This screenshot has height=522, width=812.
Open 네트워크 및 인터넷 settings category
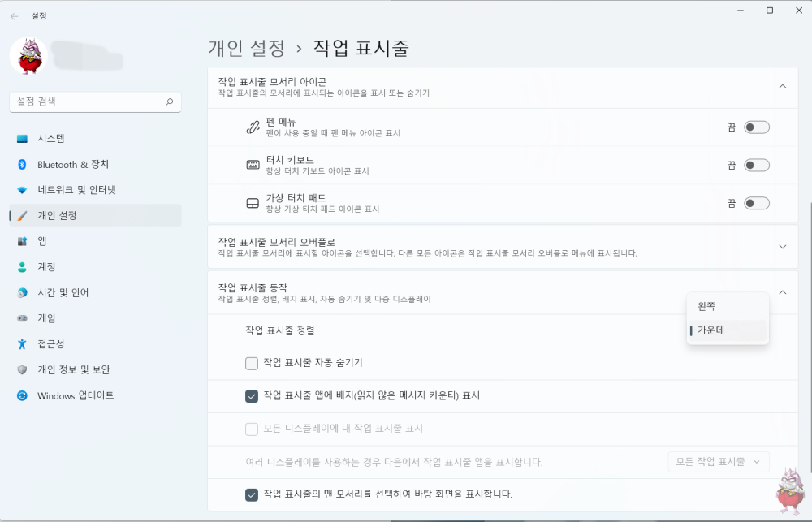point(95,190)
